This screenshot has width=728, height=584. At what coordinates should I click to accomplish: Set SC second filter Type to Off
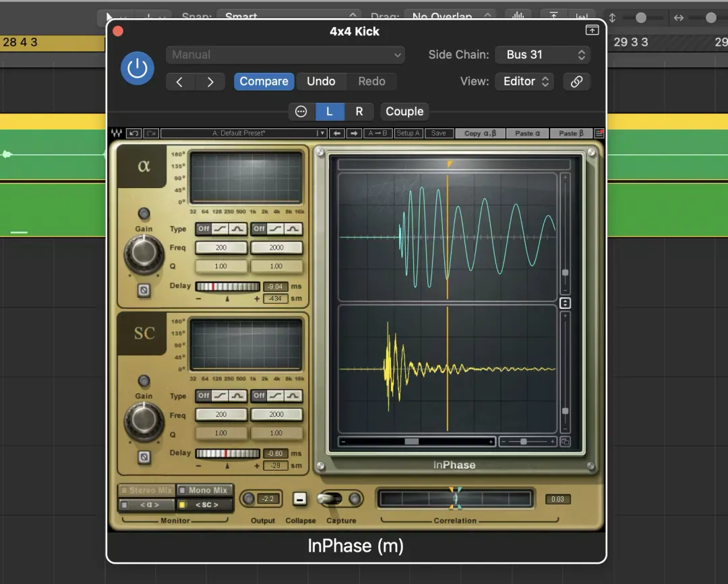(259, 395)
